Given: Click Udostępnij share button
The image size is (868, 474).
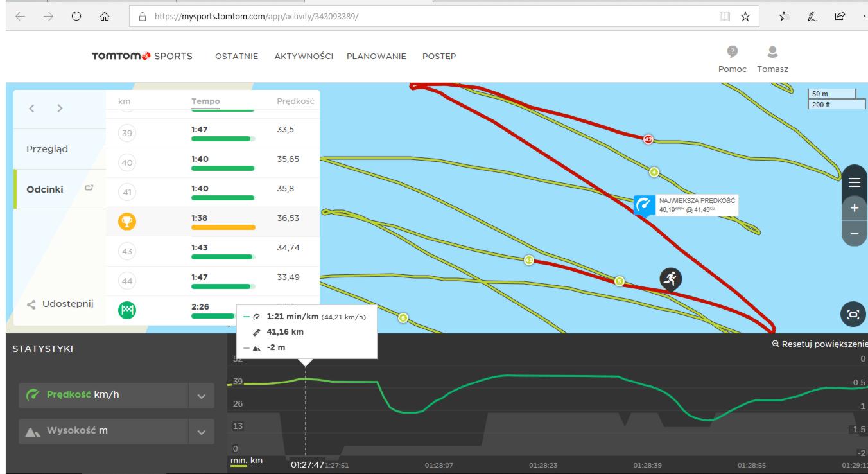Looking at the screenshot, I should [x=60, y=304].
